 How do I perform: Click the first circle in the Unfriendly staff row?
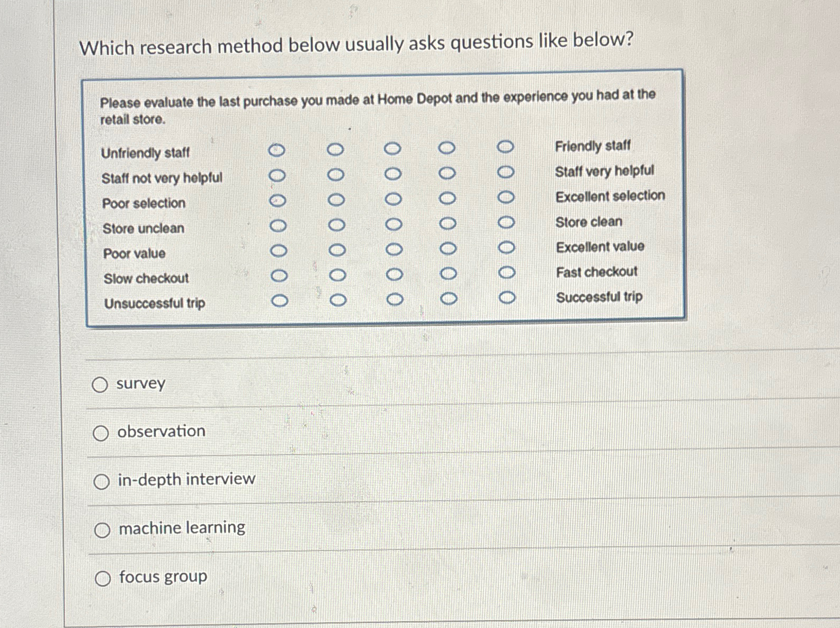click(278, 150)
